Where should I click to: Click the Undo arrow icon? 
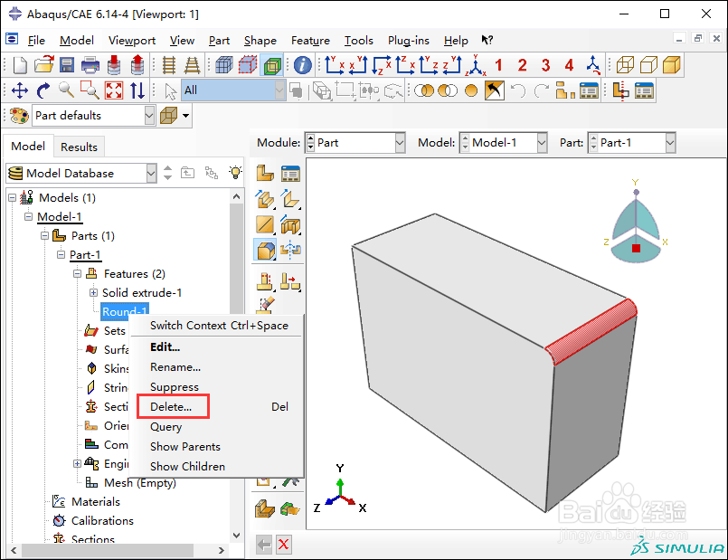tap(517, 90)
